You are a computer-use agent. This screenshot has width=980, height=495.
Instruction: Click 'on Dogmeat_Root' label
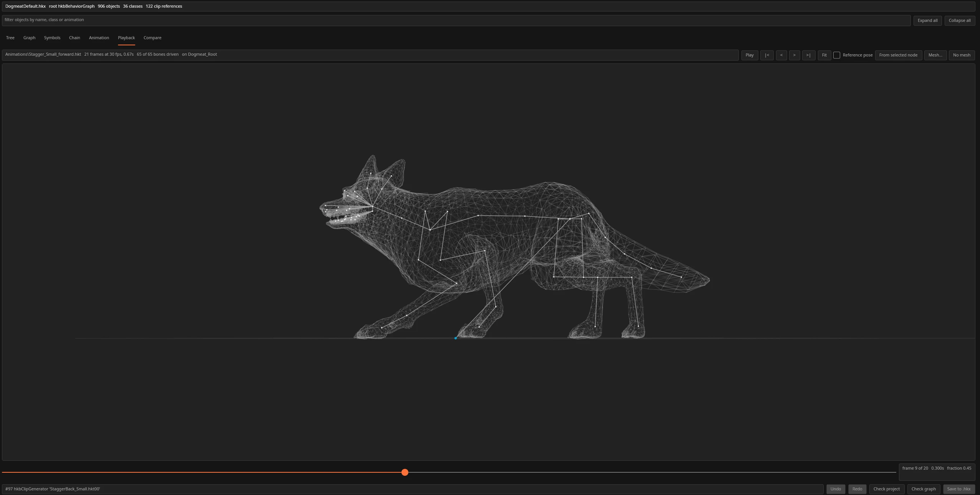199,54
